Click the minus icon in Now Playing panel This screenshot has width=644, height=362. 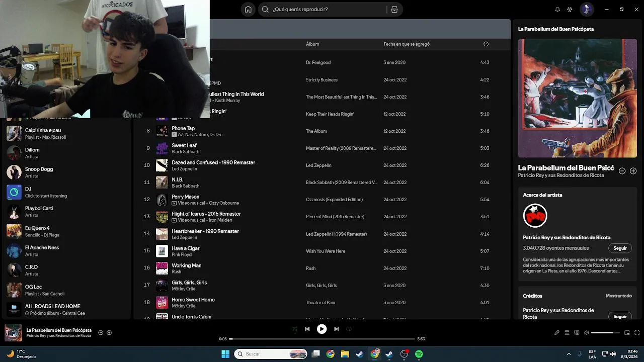622,171
